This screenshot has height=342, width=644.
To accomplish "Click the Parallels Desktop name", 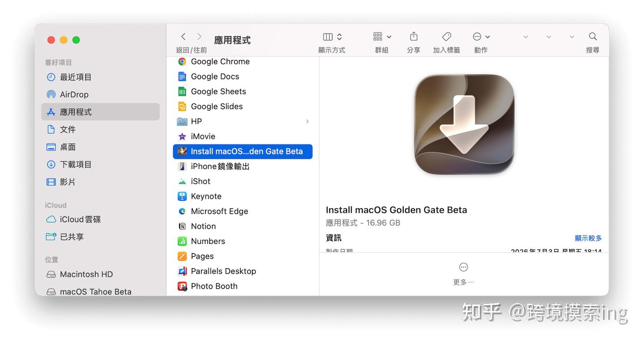I will coord(224,271).
